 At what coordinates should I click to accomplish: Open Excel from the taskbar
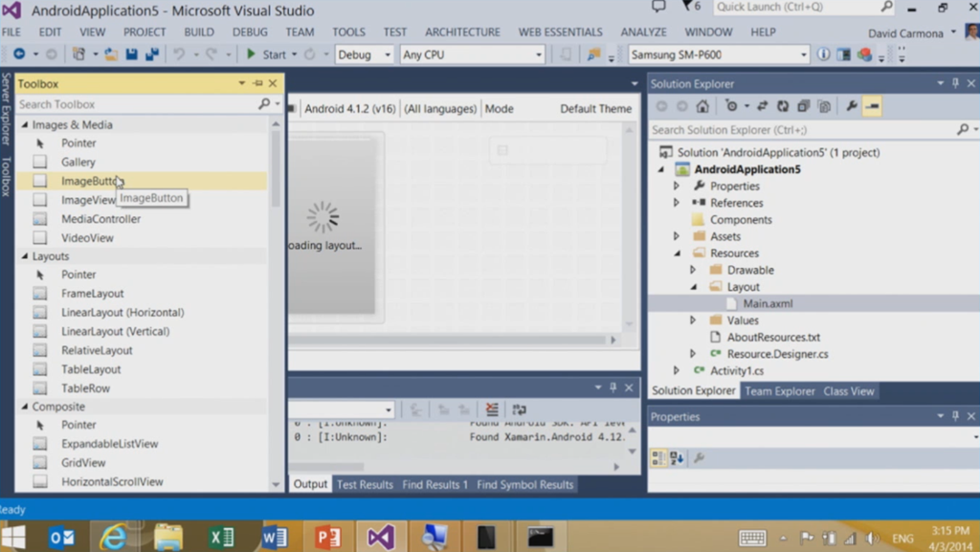[x=221, y=537]
